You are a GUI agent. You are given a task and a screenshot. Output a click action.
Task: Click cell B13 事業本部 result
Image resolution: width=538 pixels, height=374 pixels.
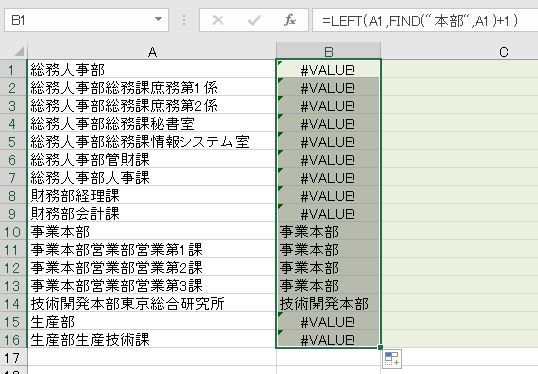pyautogui.click(x=328, y=285)
